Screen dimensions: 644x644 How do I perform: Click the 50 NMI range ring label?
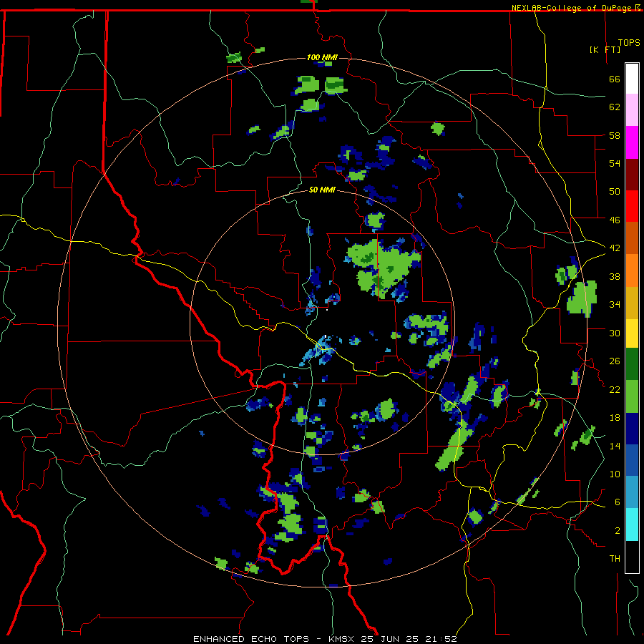(x=322, y=190)
